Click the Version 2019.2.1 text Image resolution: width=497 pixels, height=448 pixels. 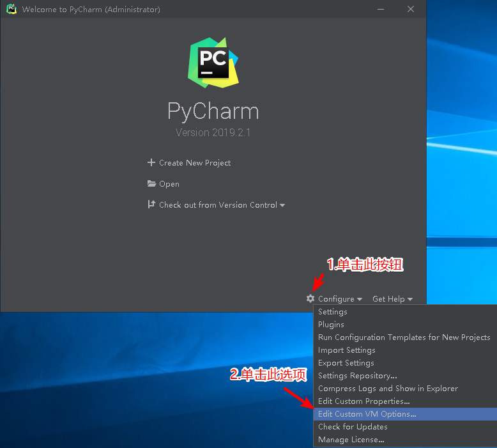pyautogui.click(x=213, y=132)
